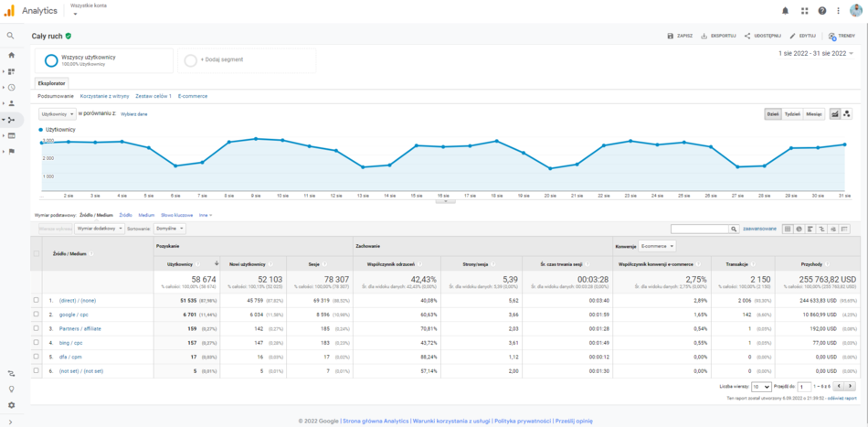Check the google / cpc row checkbox
This screenshot has width=868, height=427.
(37, 314)
